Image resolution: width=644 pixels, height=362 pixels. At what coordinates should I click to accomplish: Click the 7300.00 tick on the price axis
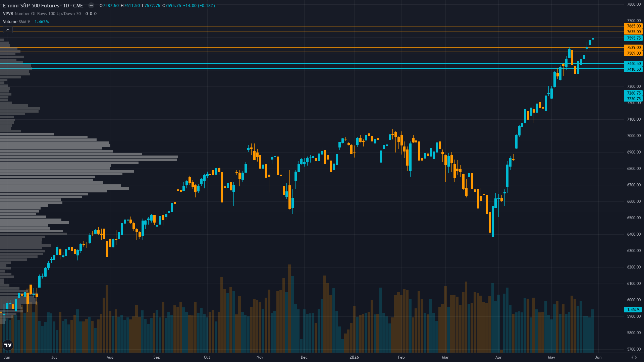pyautogui.click(x=634, y=86)
